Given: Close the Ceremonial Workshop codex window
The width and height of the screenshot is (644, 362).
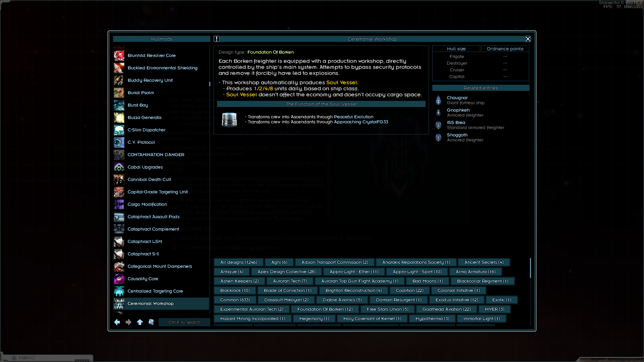Looking at the screenshot, I should pos(528,39).
